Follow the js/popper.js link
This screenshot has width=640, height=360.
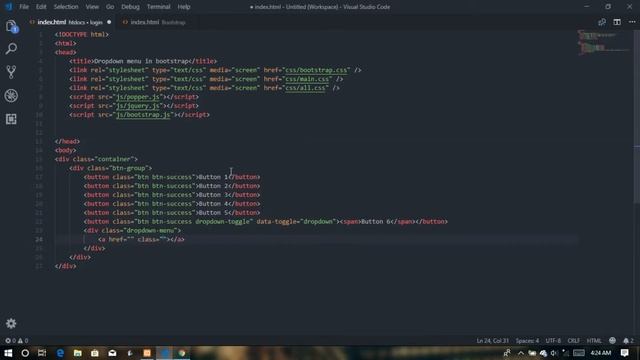138,97
